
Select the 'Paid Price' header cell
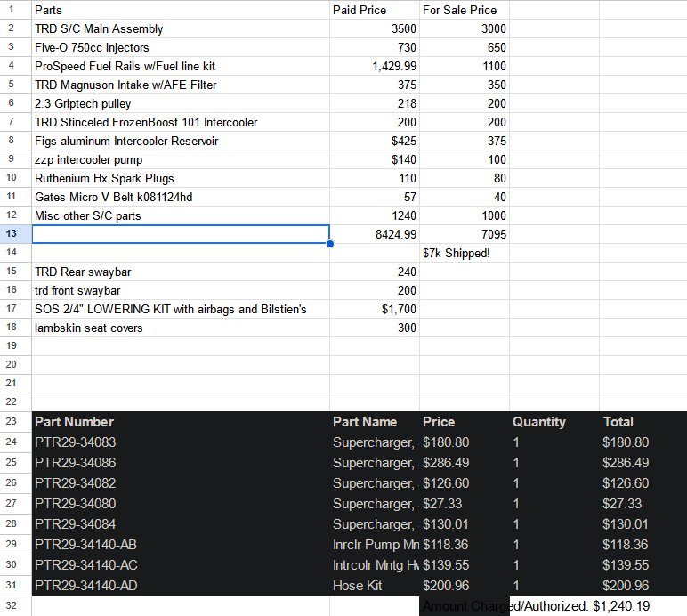pyautogui.click(x=374, y=10)
